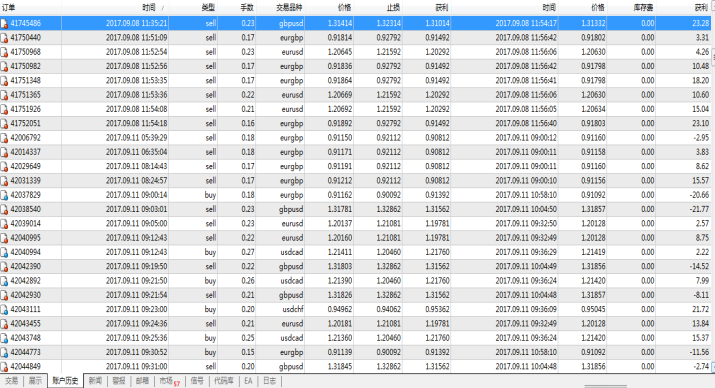Image resolution: width=715 pixels, height=388 pixels.
Task: Click the order icon beside 42042930
Action: click(x=4, y=295)
